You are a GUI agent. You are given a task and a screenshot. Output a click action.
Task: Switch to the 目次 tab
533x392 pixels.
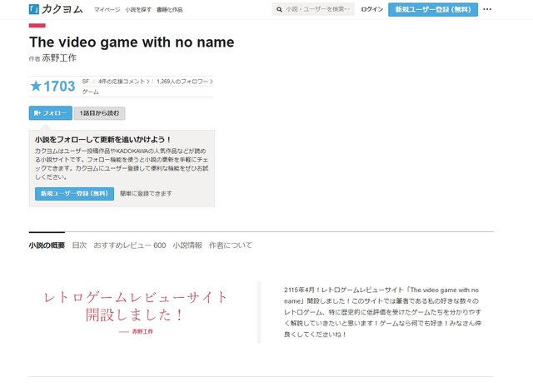(x=79, y=246)
